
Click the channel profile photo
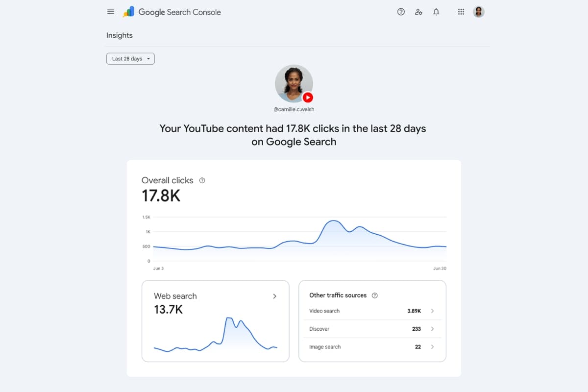click(x=294, y=84)
